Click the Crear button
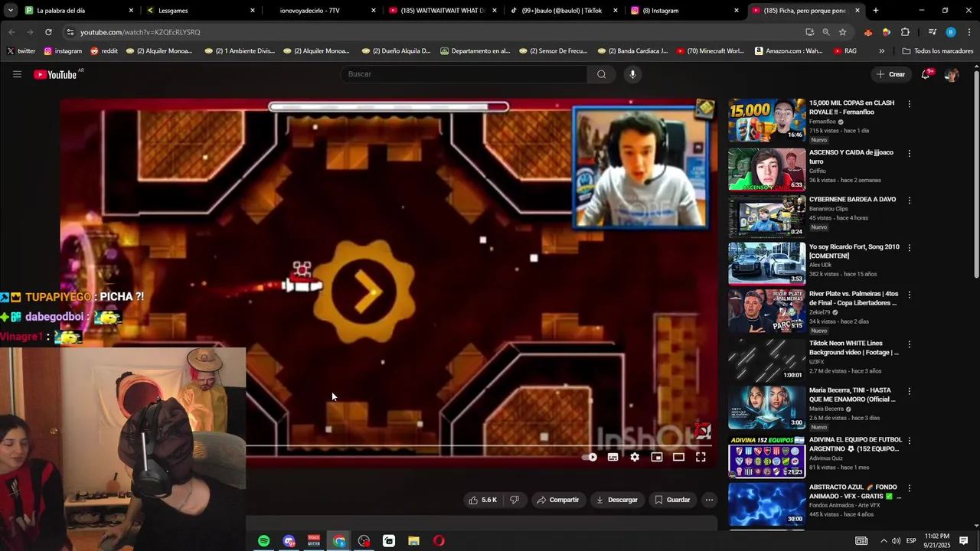The image size is (980, 551). 891,74
